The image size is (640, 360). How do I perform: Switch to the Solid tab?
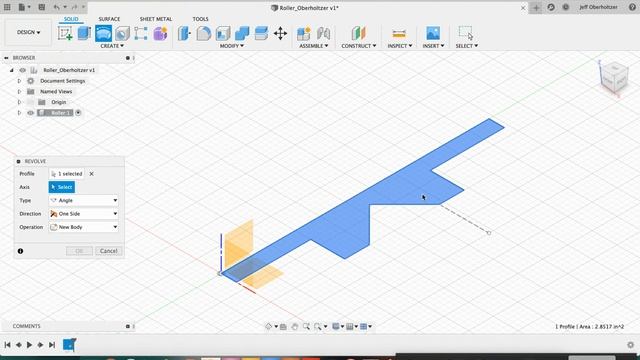pyautogui.click(x=71, y=19)
